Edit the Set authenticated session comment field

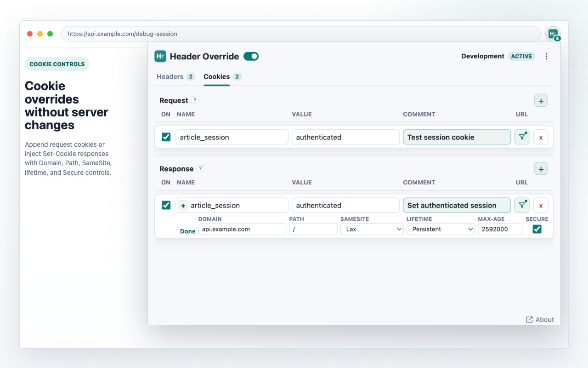coord(457,205)
